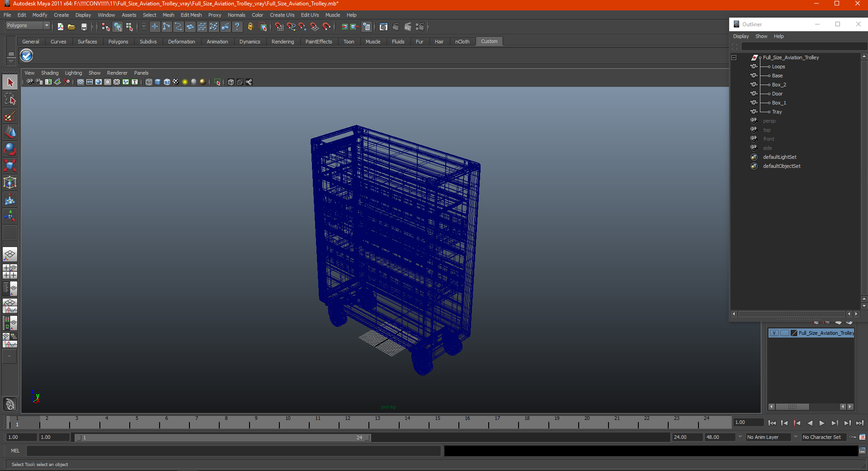Switch to single perspective view layout
This screenshot has width=868, height=471.
click(10, 254)
